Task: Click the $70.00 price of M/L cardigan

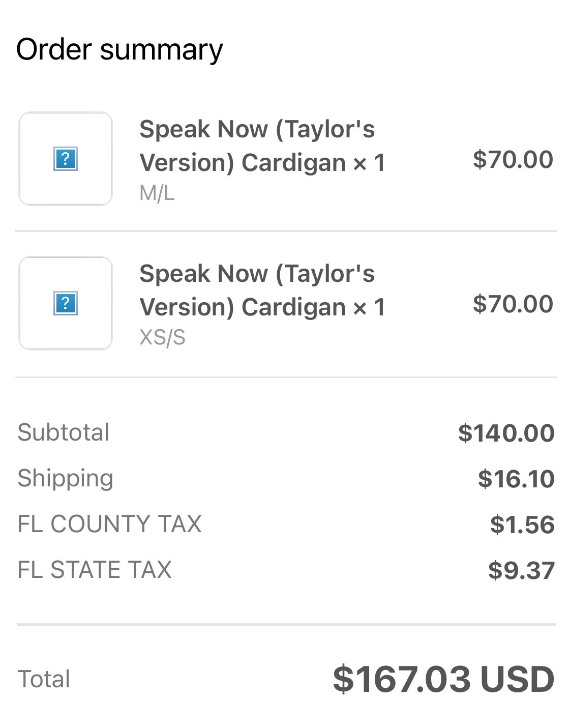Action: click(x=513, y=159)
